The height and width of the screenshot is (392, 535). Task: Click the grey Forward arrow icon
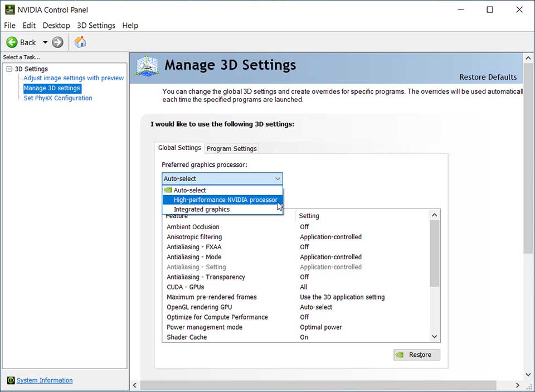click(57, 42)
